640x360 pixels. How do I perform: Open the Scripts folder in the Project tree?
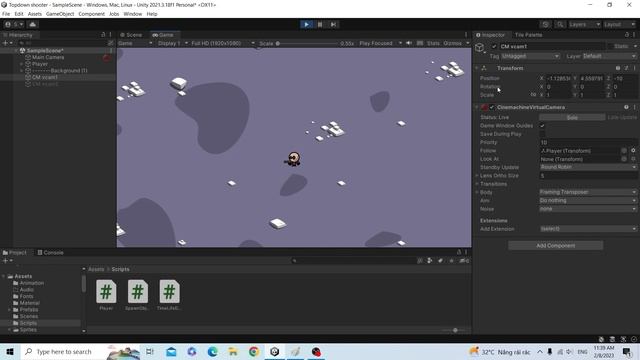28,323
